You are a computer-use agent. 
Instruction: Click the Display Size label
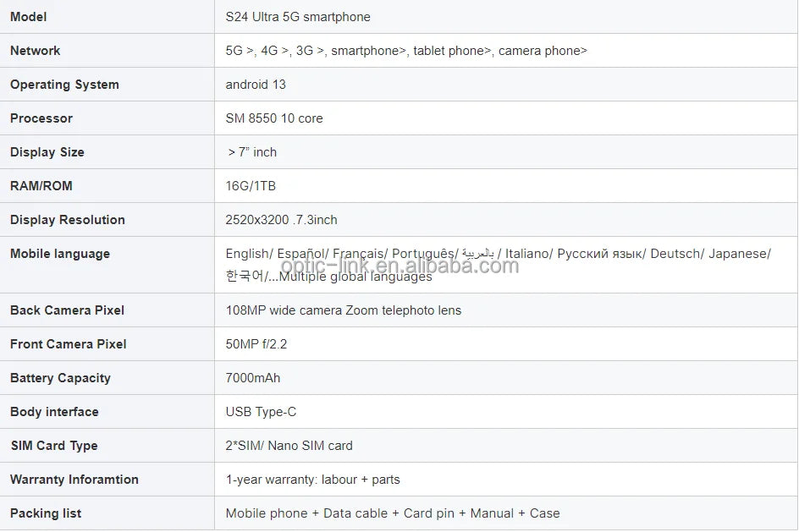pos(47,152)
